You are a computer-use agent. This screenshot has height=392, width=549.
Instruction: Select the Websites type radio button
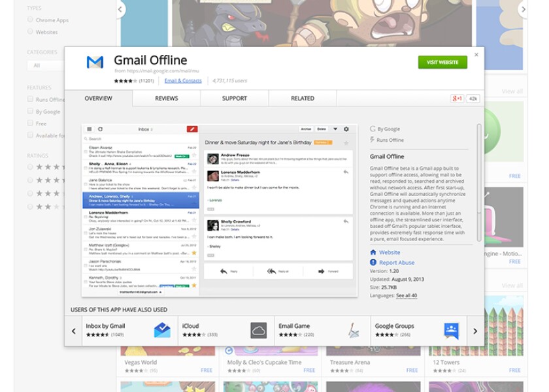(30, 31)
